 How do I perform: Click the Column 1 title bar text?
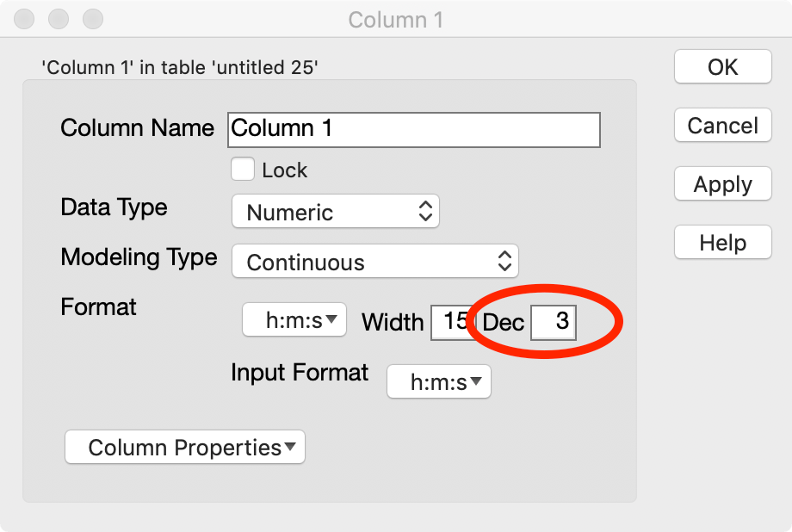click(x=396, y=19)
